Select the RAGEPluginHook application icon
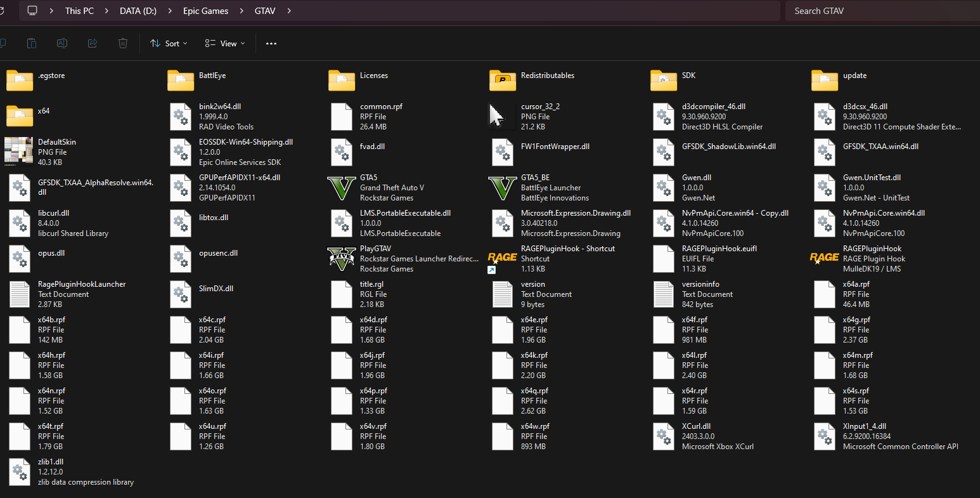 click(x=824, y=258)
